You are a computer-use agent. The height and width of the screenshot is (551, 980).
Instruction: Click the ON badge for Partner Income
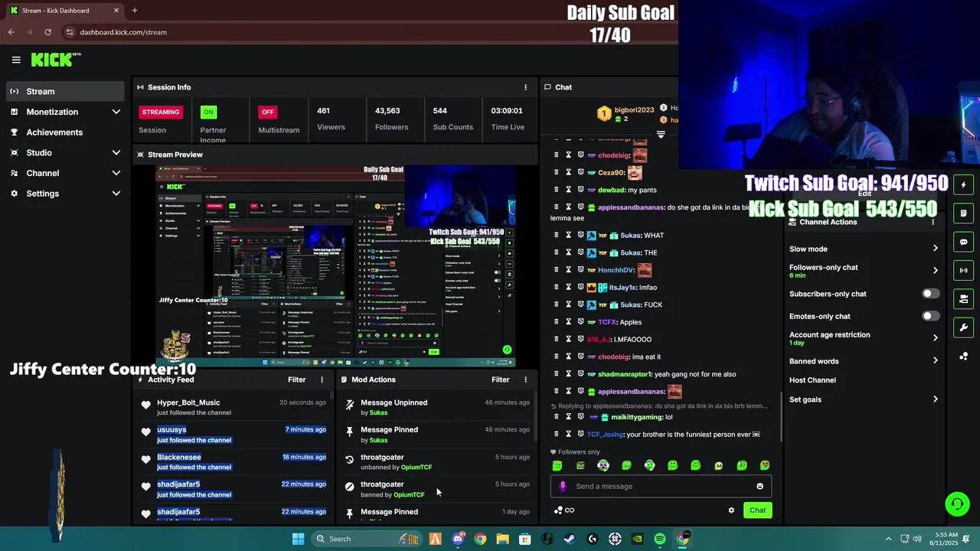pyautogui.click(x=207, y=112)
